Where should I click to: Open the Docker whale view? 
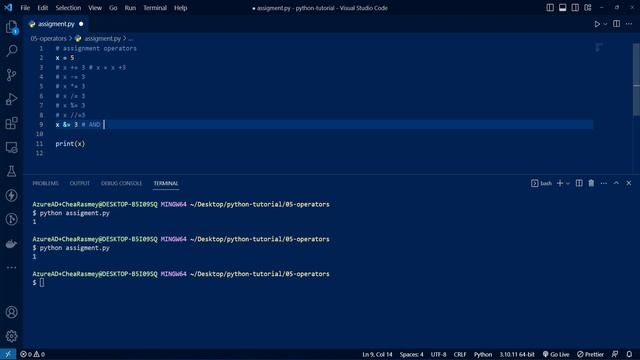pyautogui.click(x=11, y=244)
